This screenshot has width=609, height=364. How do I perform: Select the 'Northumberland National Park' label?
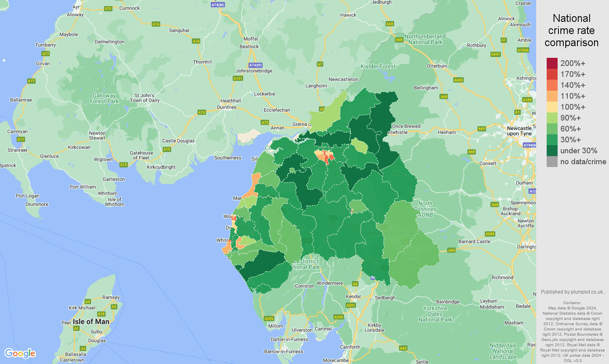[x=425, y=39]
